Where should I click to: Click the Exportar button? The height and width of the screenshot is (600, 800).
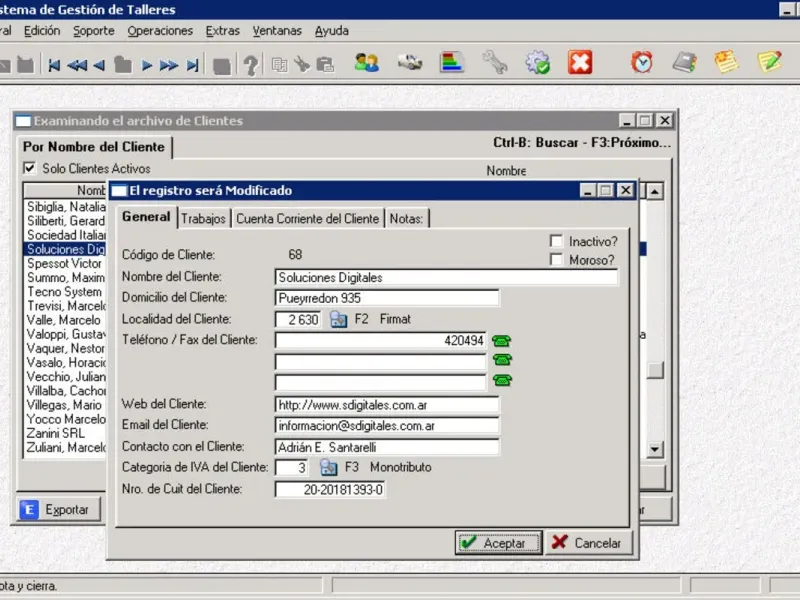point(59,509)
